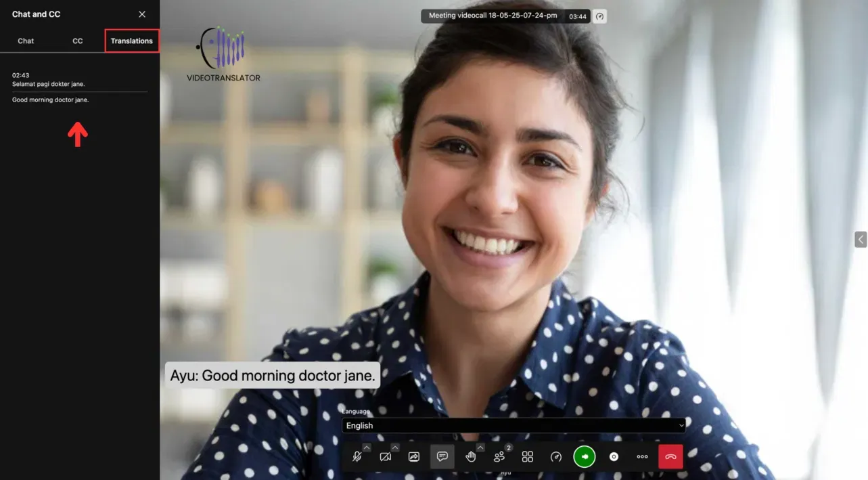The image size is (868, 480).
Task: Share your screen with the share icon
Action: point(414,457)
